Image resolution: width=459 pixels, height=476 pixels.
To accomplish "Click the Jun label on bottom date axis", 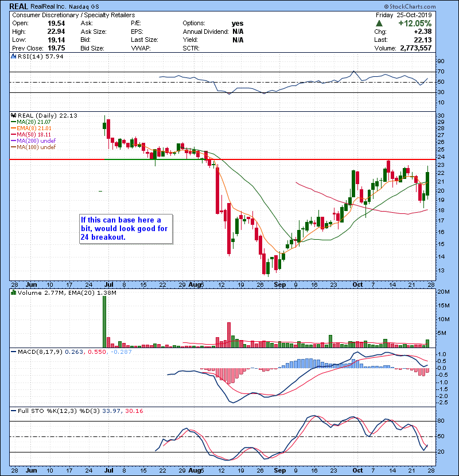I will coord(32,470).
